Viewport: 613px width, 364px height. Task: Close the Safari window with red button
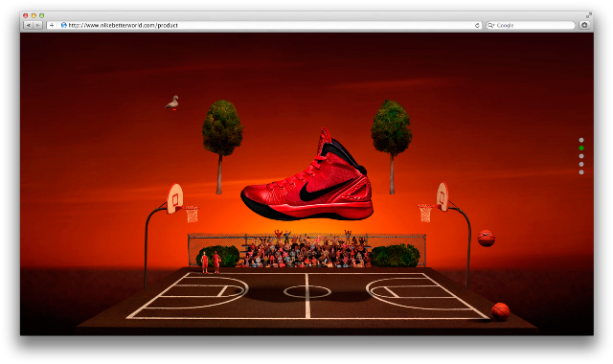point(26,15)
